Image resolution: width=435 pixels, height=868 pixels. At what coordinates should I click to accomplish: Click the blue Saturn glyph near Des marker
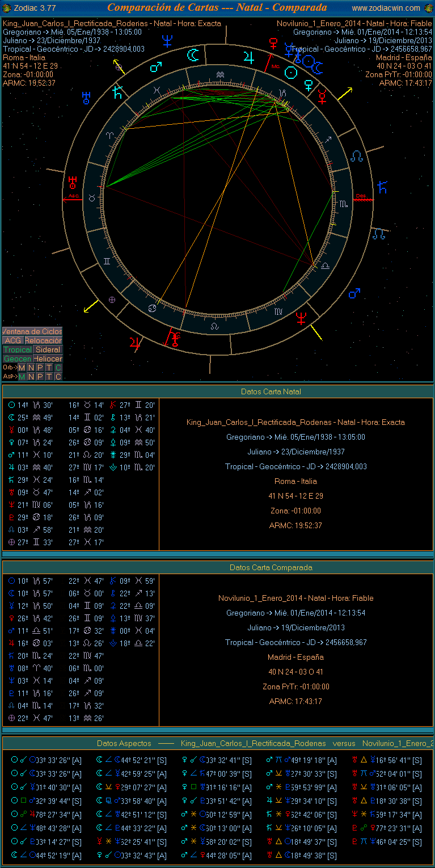tap(383, 187)
